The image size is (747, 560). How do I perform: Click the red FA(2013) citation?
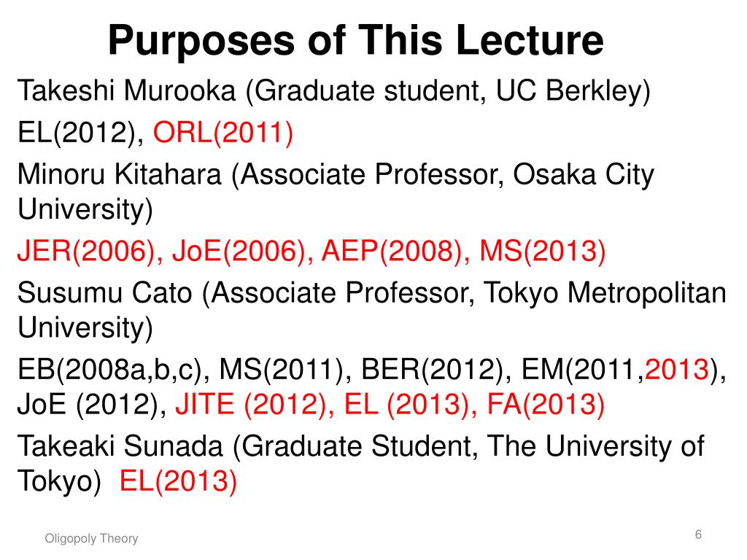pos(546,404)
